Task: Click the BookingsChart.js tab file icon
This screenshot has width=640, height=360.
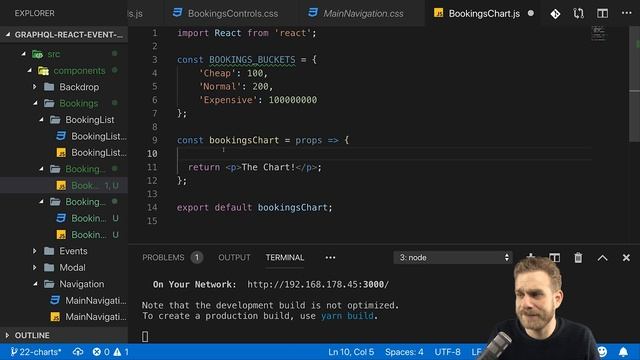Action: [439, 13]
